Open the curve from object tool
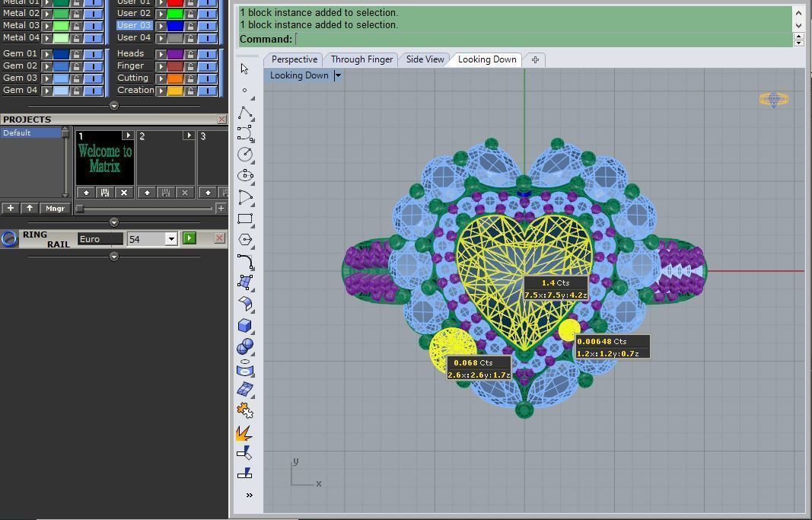The height and width of the screenshot is (520, 812). pos(245,368)
